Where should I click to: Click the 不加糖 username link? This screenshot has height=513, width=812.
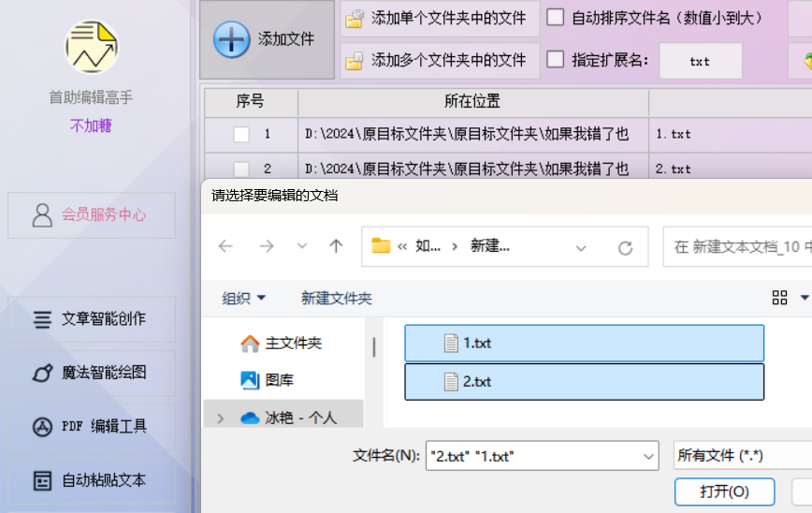pyautogui.click(x=91, y=125)
